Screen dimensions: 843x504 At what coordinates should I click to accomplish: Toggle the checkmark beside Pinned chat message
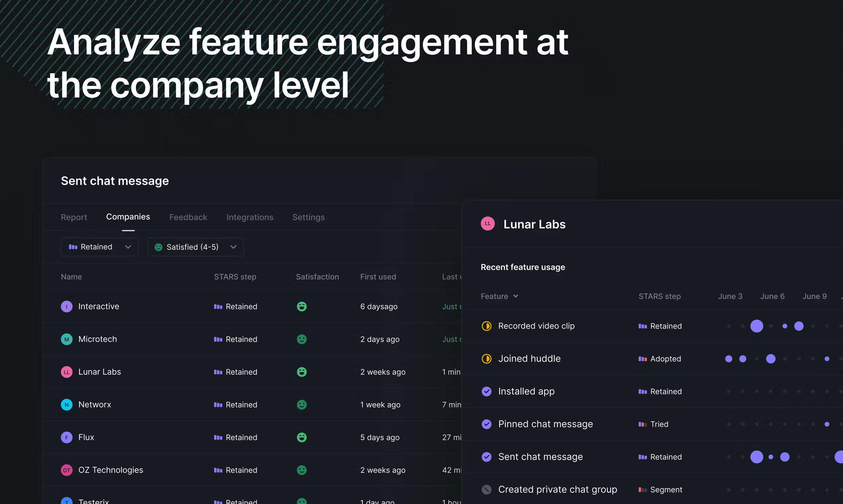[487, 424]
